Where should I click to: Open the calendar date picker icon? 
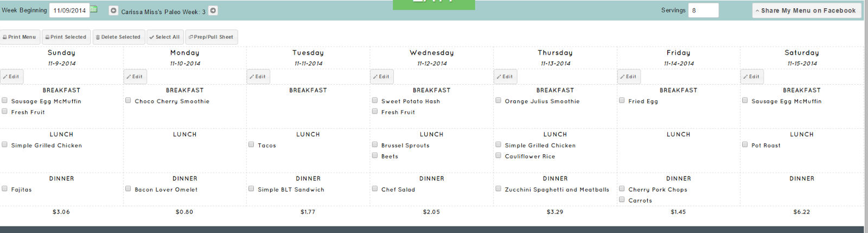pyautogui.click(x=94, y=9)
